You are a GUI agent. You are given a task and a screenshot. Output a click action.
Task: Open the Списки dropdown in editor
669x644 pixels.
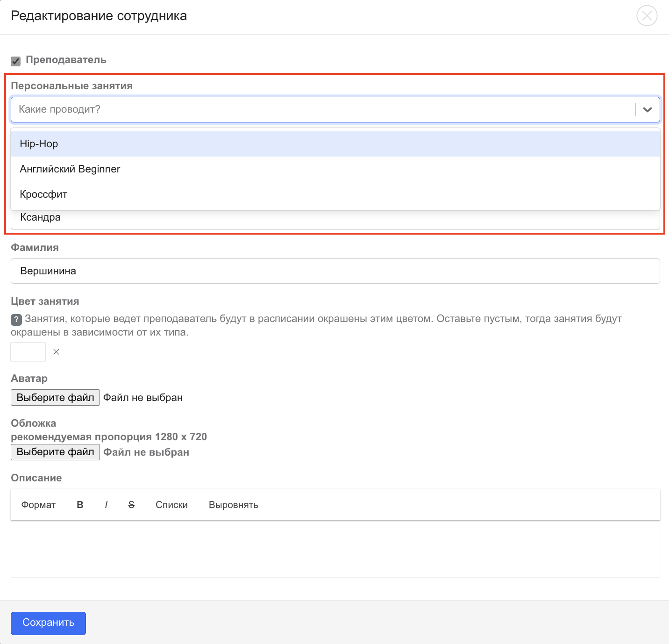(x=171, y=505)
